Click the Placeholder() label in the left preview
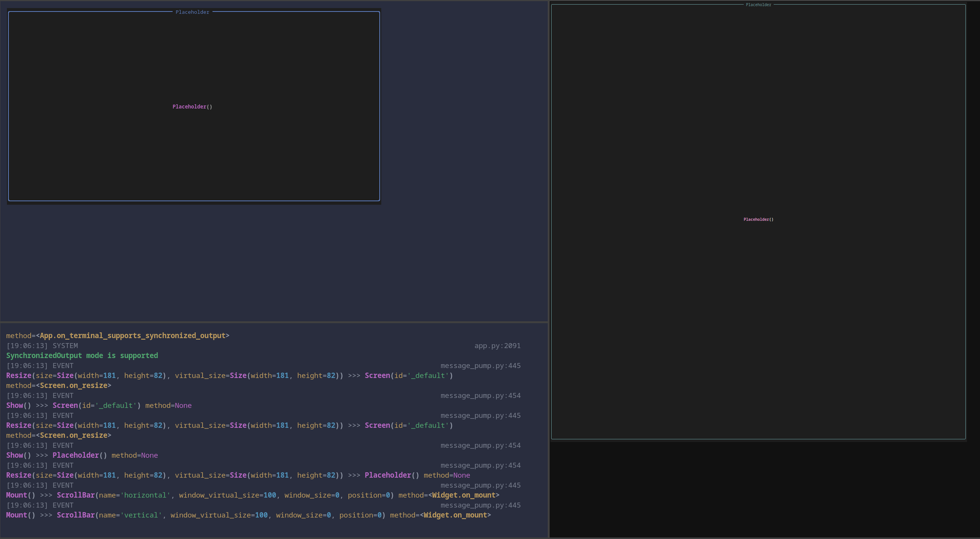 click(x=192, y=107)
